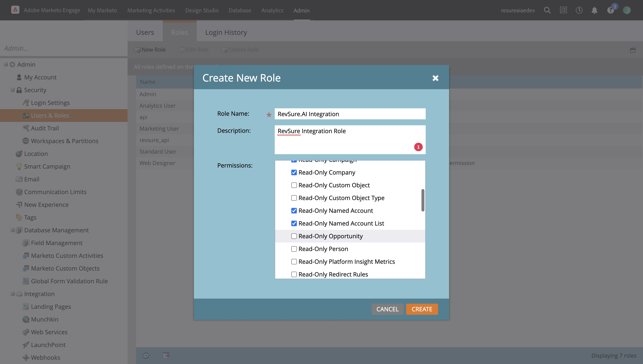Click the help question mark icon
The image size is (643, 364).
tap(610, 10)
